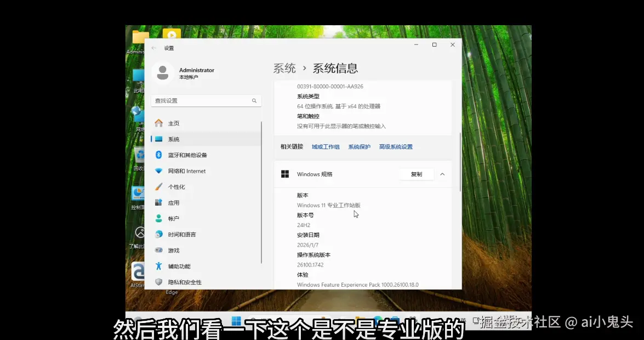Click the sidebar navigation scrollbar
The image size is (644, 340).
click(261, 192)
